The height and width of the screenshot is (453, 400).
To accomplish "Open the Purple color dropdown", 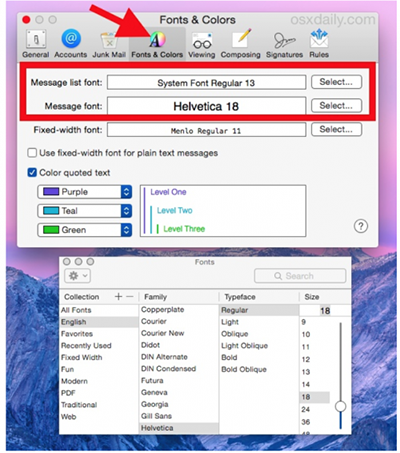I will 85,192.
